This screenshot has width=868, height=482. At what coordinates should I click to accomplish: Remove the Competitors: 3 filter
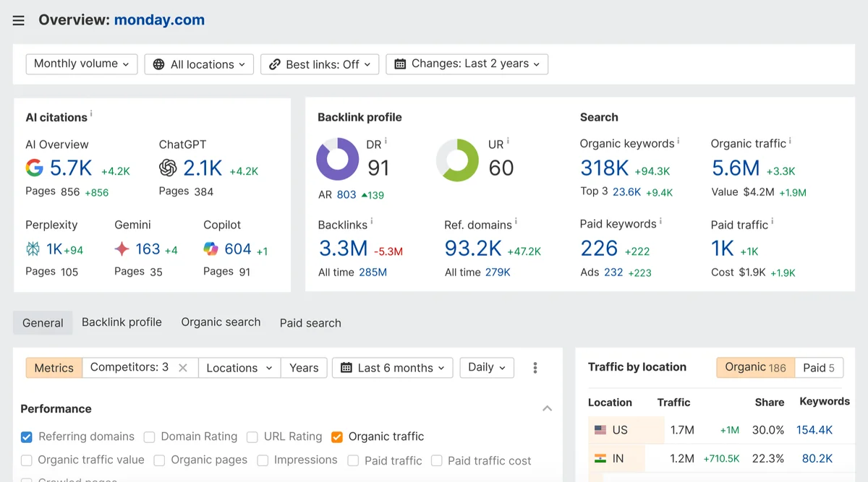182,368
